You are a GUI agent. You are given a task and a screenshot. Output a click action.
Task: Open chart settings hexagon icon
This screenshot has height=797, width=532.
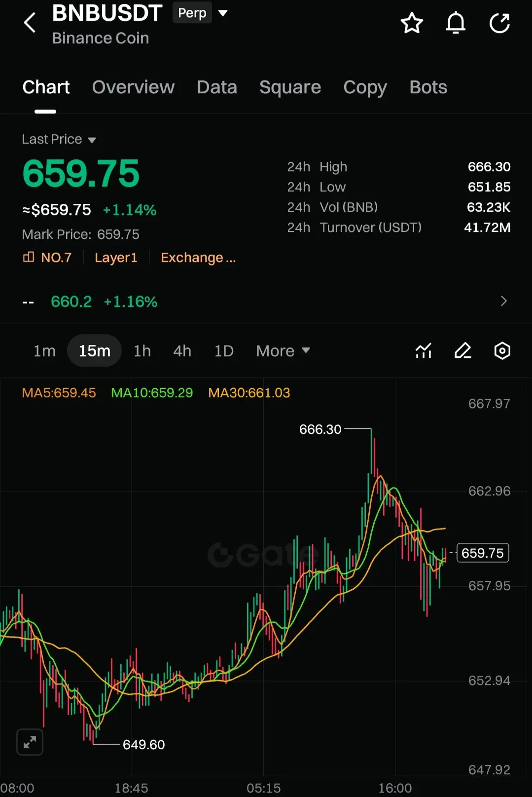[x=502, y=351]
